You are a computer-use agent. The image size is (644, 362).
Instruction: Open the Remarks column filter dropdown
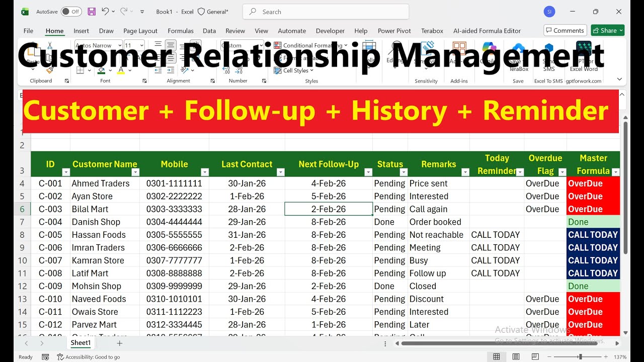pyautogui.click(x=465, y=172)
